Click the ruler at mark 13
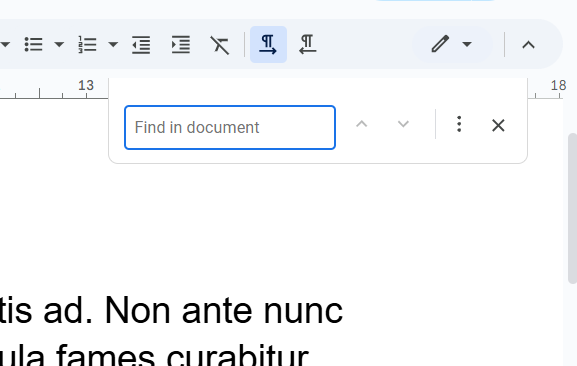Screen dimensions: 577x366 pos(86,86)
